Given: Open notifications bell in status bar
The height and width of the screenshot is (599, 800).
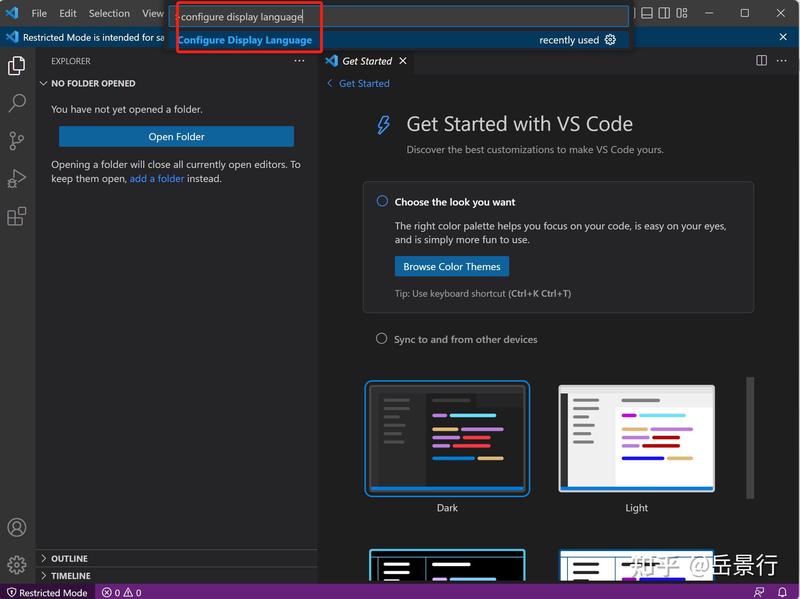Looking at the screenshot, I should [782, 592].
